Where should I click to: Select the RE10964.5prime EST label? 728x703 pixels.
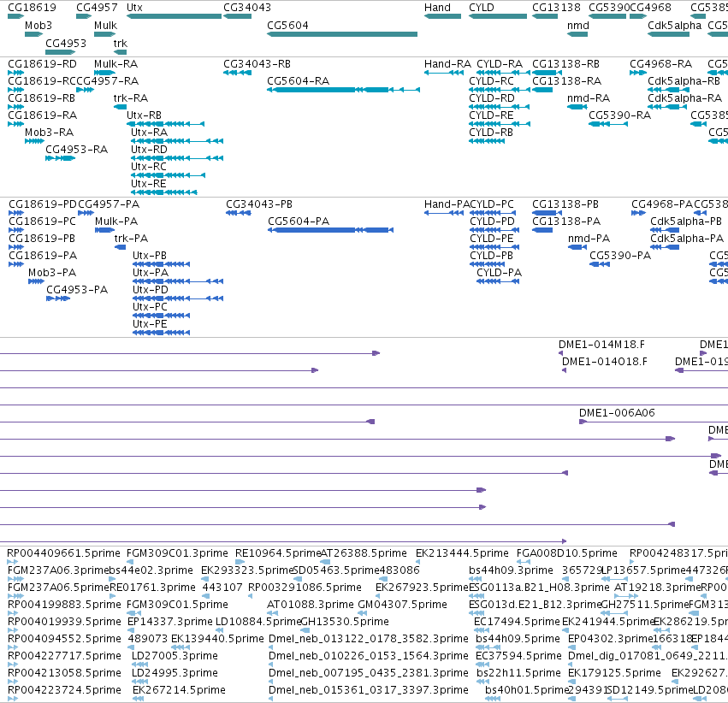tap(278, 553)
